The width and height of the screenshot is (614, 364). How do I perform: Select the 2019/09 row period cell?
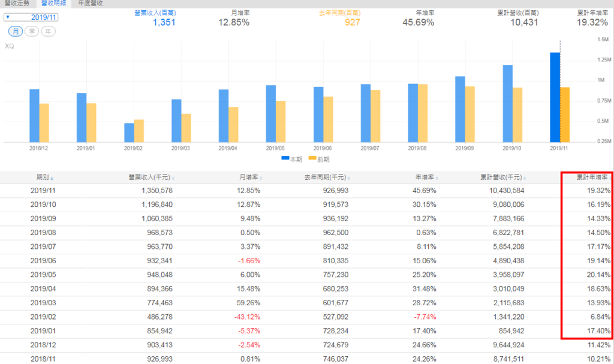pyautogui.click(x=43, y=219)
